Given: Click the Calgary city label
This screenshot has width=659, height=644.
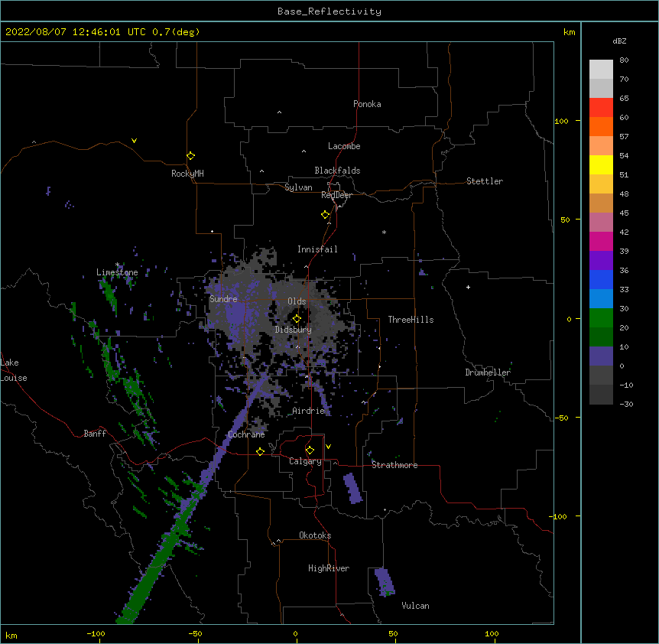Looking at the screenshot, I should (305, 461).
